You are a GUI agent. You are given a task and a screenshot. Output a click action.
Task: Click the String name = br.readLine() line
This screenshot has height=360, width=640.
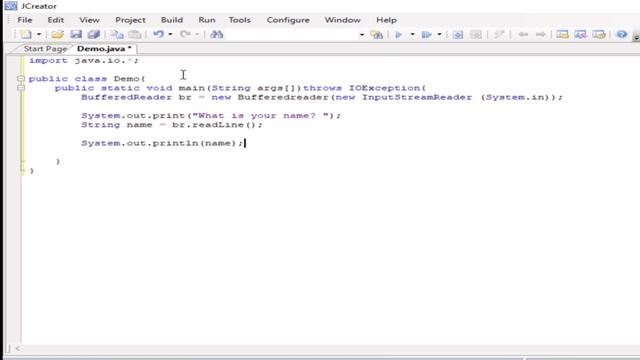[172, 125]
